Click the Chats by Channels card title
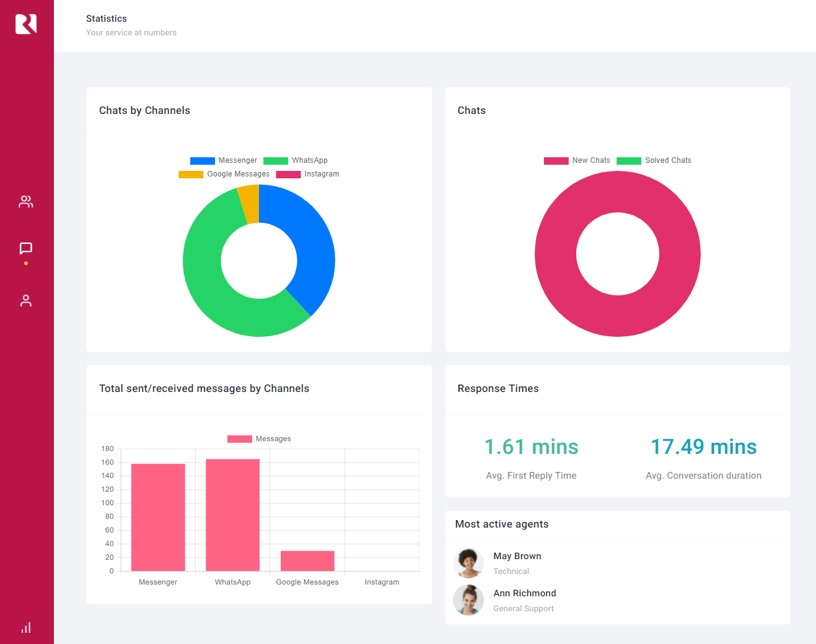This screenshot has height=644, width=816. tap(144, 110)
